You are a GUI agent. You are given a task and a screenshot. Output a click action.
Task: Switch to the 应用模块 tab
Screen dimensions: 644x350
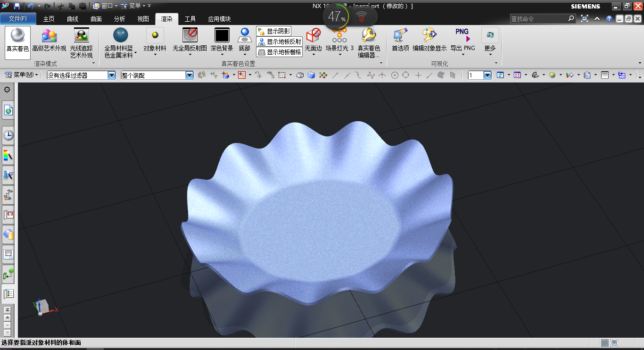click(220, 19)
